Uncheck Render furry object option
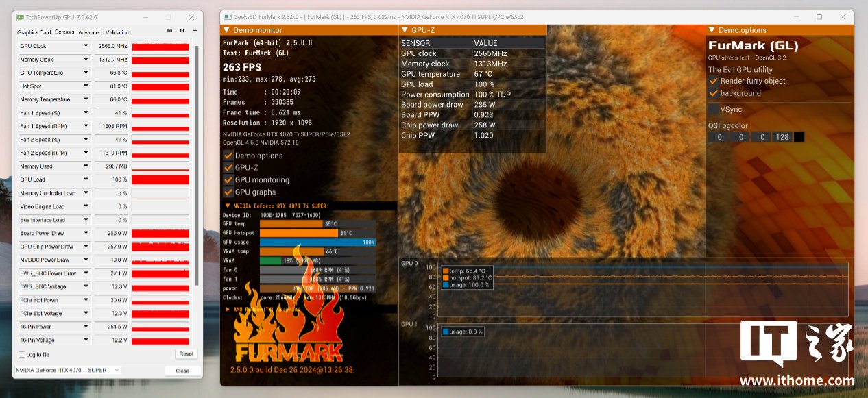868x398 pixels. pyautogui.click(x=713, y=81)
